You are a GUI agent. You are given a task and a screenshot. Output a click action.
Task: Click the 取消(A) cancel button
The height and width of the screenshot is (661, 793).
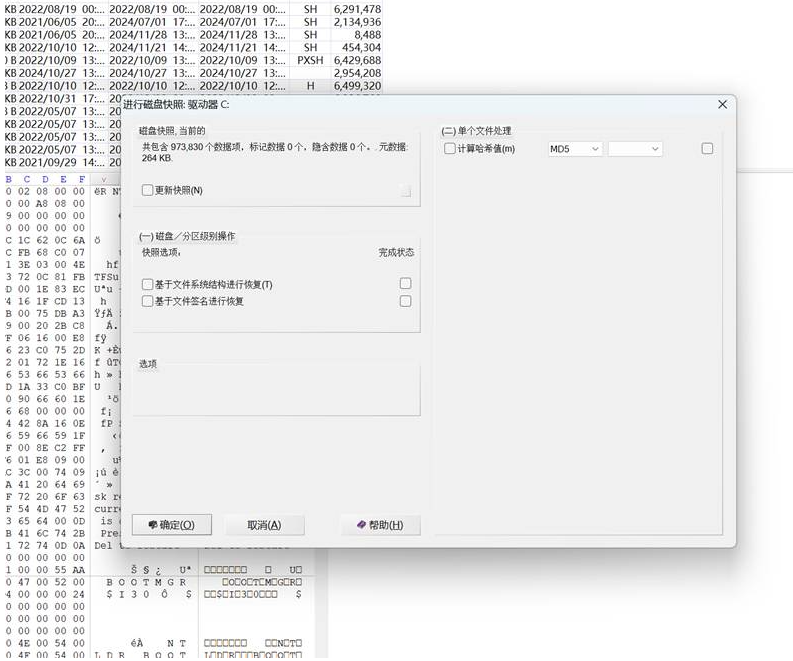264,525
